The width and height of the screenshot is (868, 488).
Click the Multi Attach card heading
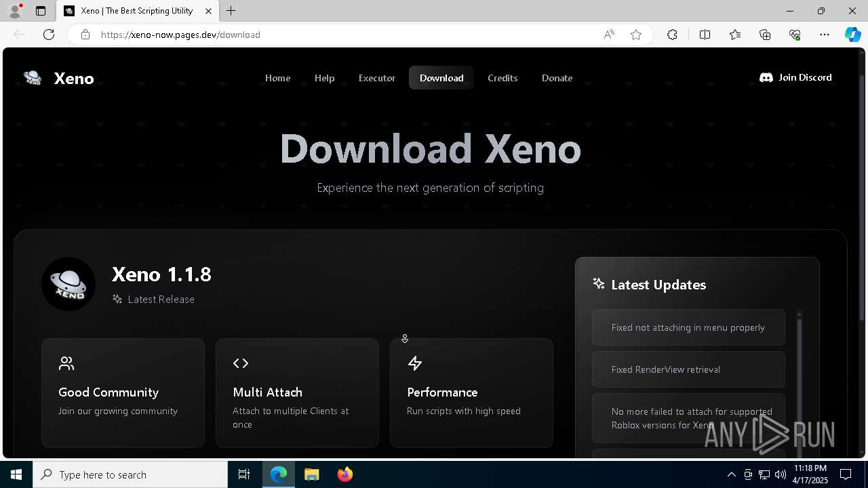(267, 392)
